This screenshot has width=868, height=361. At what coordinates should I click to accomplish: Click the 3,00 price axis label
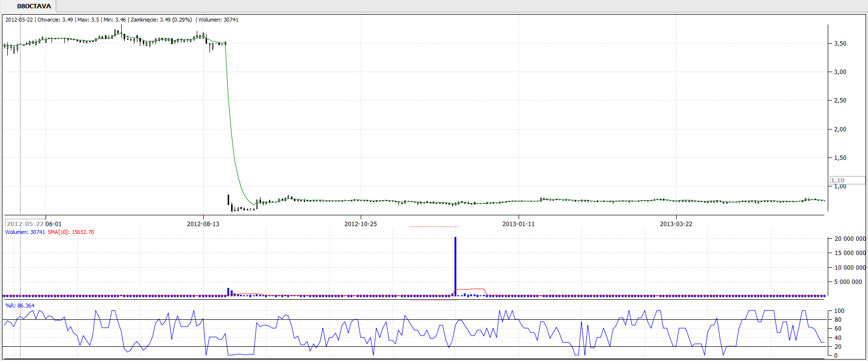(840, 72)
